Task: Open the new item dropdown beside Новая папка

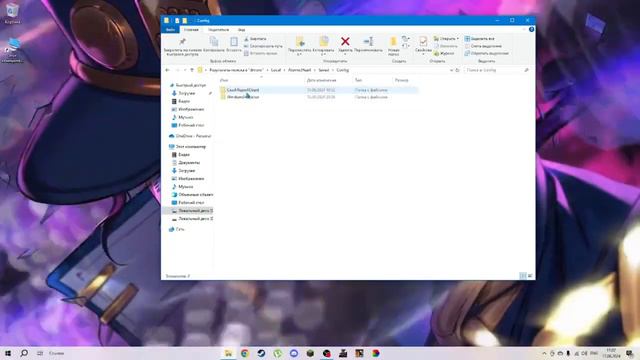Action: point(406,39)
